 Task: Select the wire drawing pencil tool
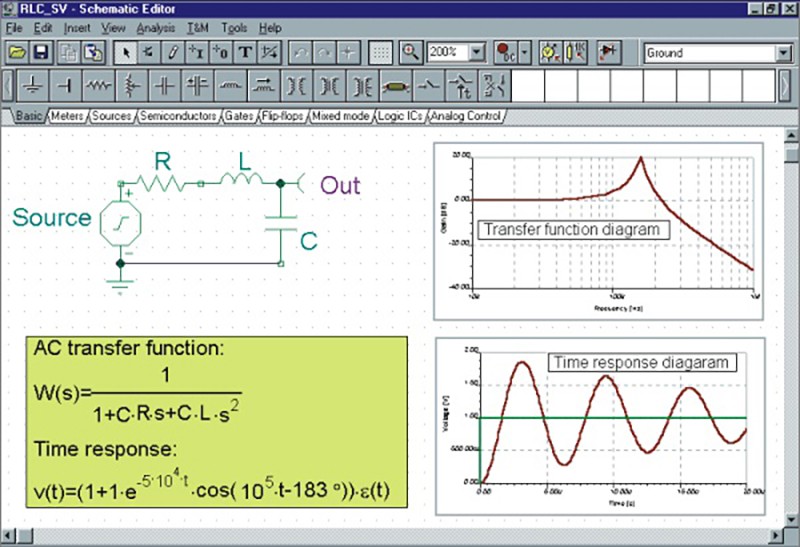[x=173, y=52]
